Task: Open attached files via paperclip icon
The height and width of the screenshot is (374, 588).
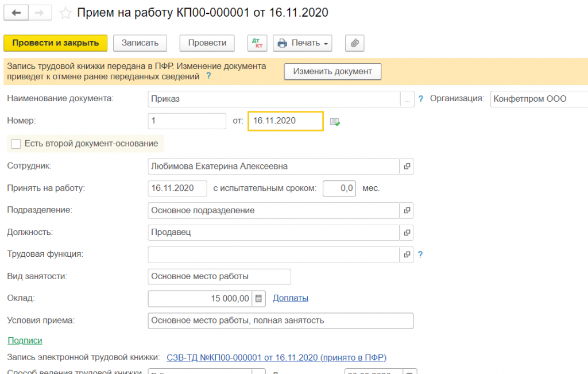Action: click(354, 43)
